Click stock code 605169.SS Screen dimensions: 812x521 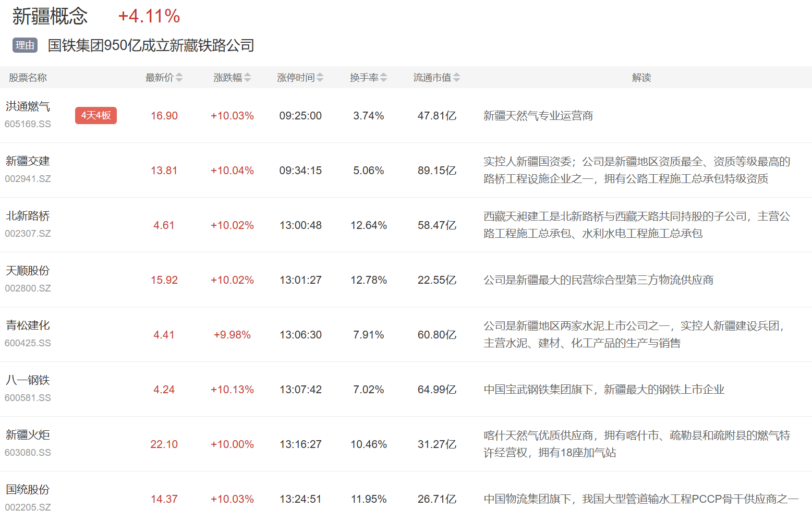[28, 124]
